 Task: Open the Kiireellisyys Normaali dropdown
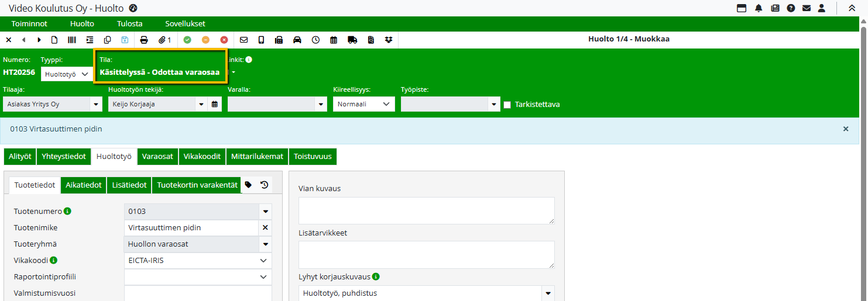363,104
